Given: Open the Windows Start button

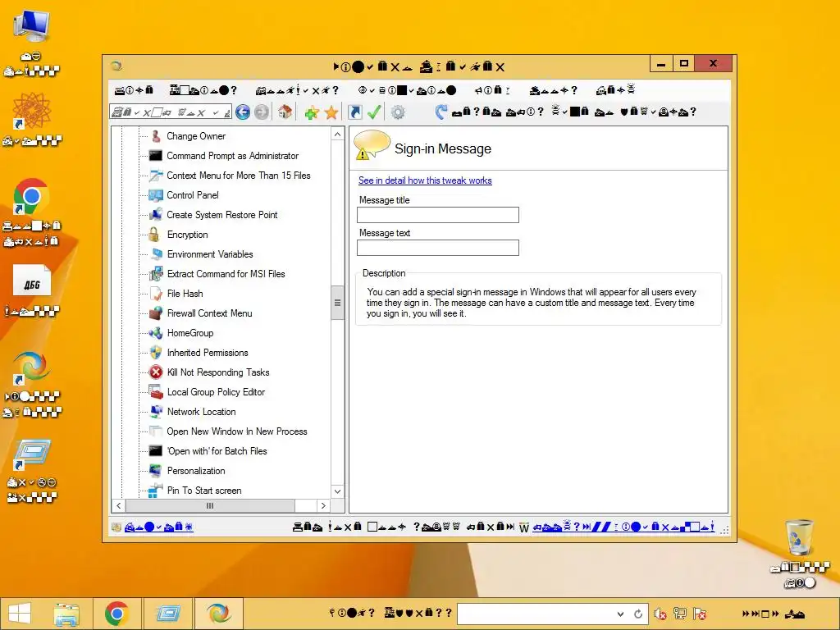Looking at the screenshot, I should point(20,614).
